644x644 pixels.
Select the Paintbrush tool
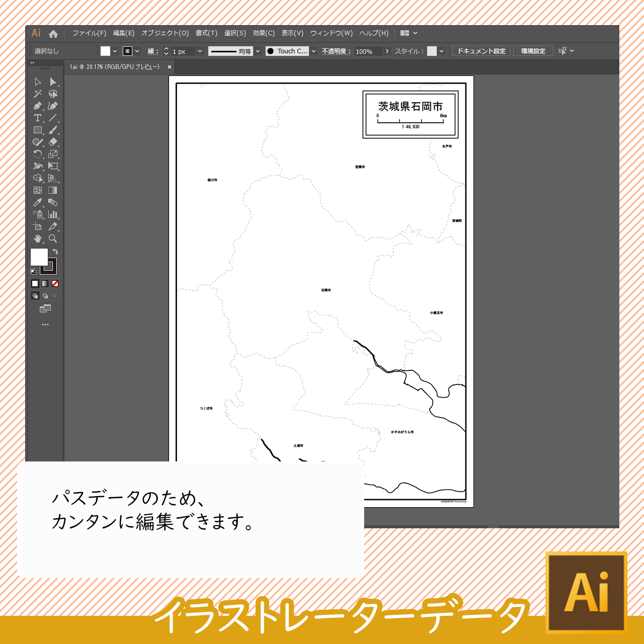click(53, 130)
